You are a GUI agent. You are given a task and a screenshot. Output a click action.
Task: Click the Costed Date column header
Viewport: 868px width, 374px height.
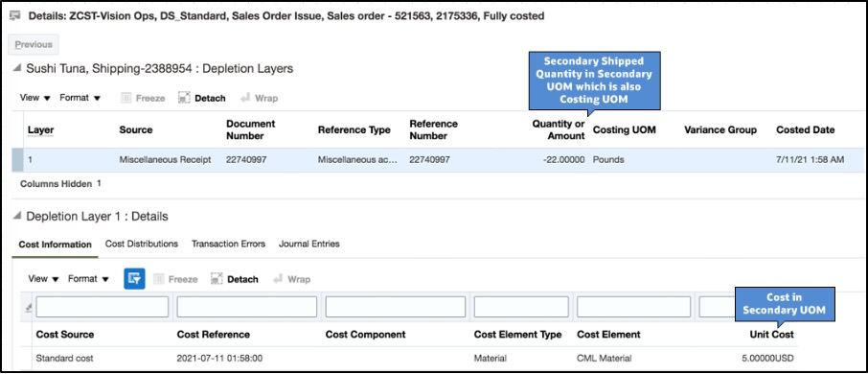[806, 129]
